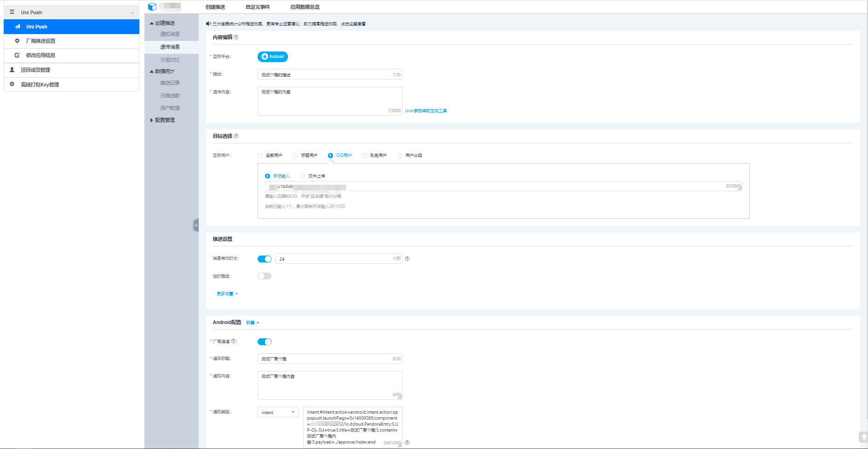Click the paper plane icon on Uni Push
Image resolution: width=868 pixels, height=449 pixels.
point(17,27)
